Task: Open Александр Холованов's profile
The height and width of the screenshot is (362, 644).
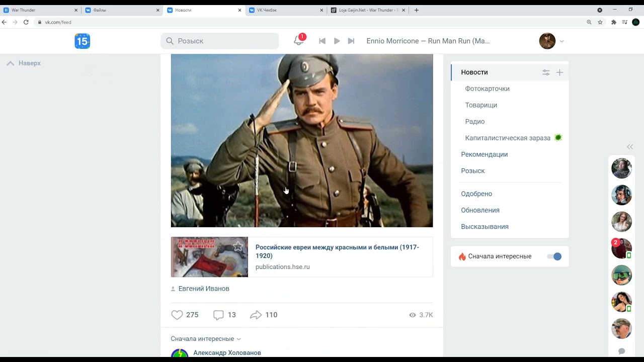Action: (x=227, y=353)
